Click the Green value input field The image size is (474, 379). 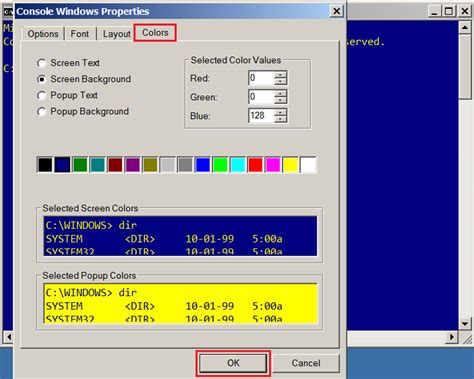[x=261, y=97]
